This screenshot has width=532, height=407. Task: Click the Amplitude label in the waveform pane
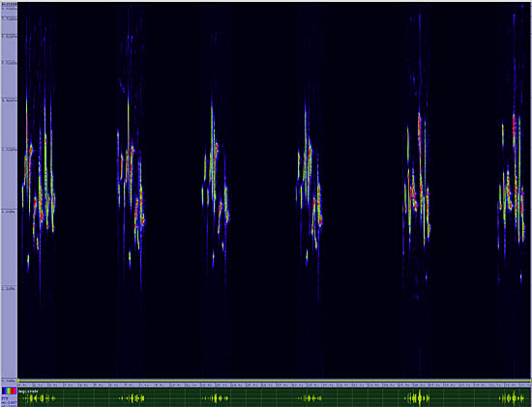coord(28,392)
